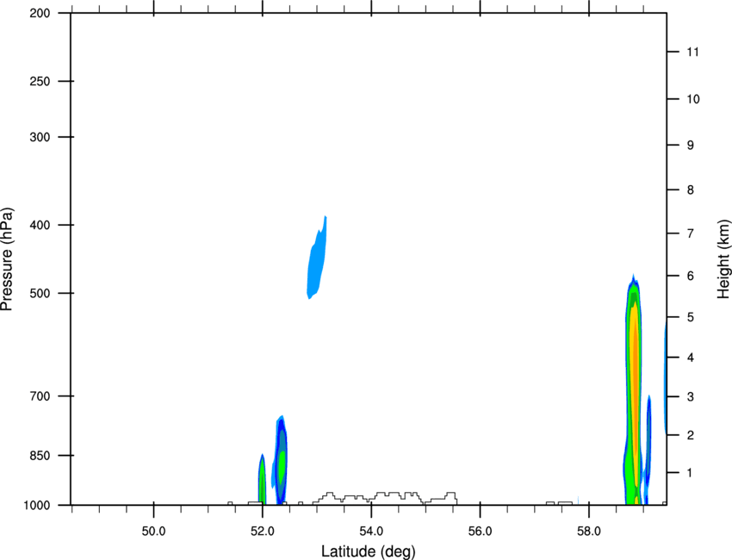Click the 500 pressure tick label
This screenshot has height=560, width=732.
coord(40,293)
